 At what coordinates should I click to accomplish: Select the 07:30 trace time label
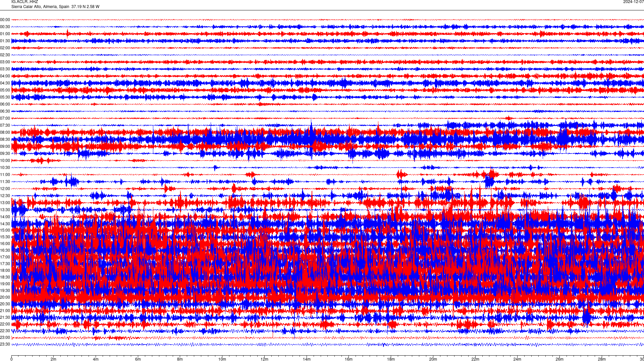(x=5, y=125)
